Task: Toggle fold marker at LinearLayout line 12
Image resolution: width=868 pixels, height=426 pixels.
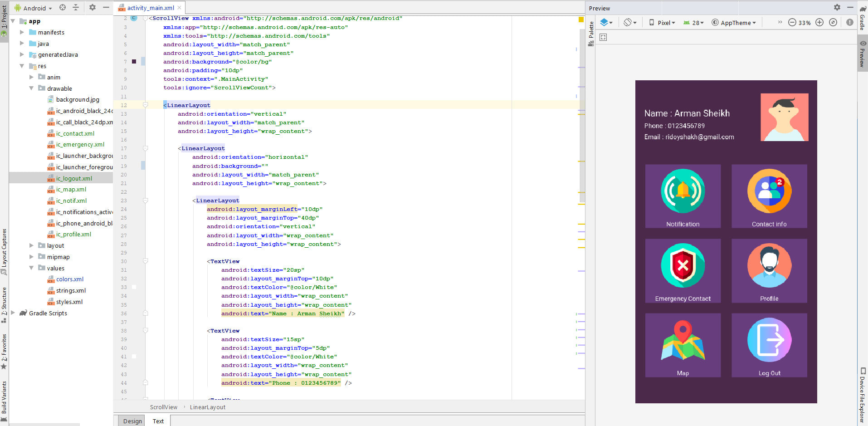Action: pos(146,105)
